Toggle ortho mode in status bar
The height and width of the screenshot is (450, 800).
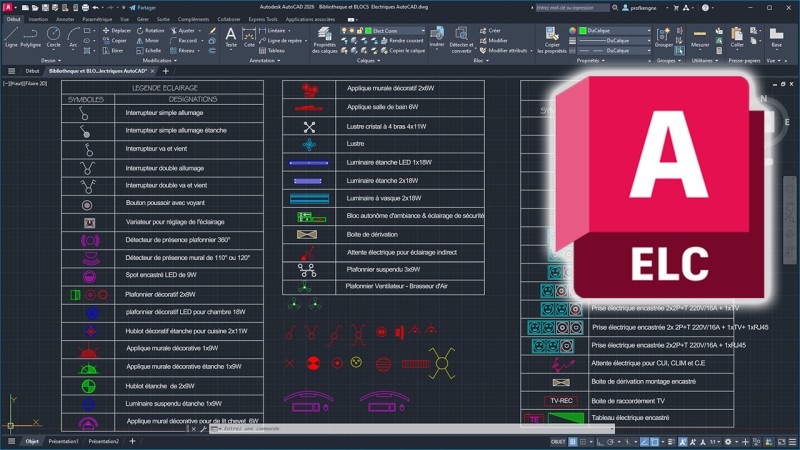599,442
